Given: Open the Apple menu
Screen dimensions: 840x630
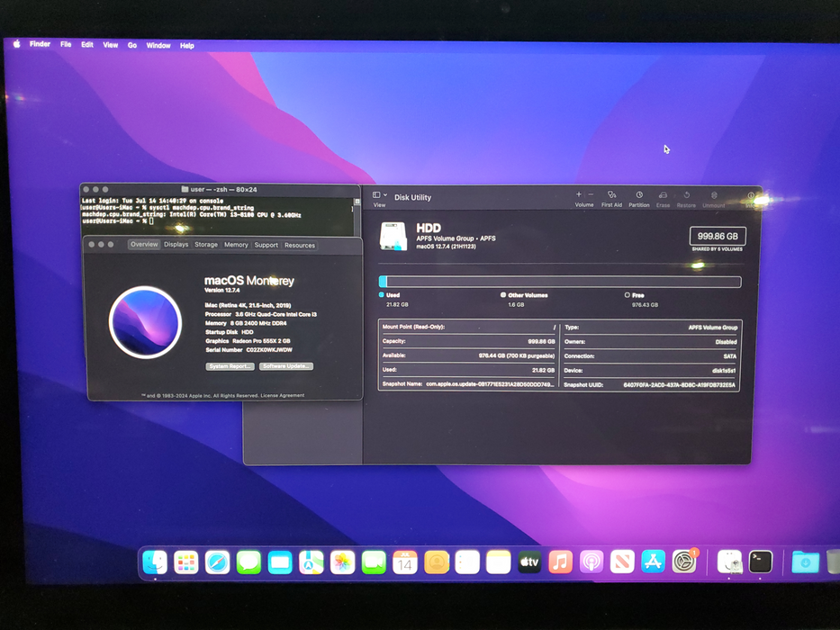Looking at the screenshot, I should 16,44.
